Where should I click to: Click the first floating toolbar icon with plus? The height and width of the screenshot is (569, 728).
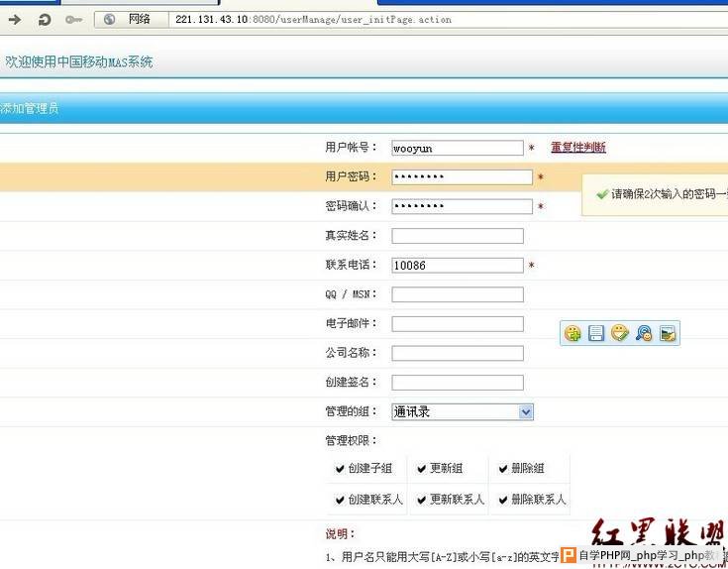click(572, 333)
